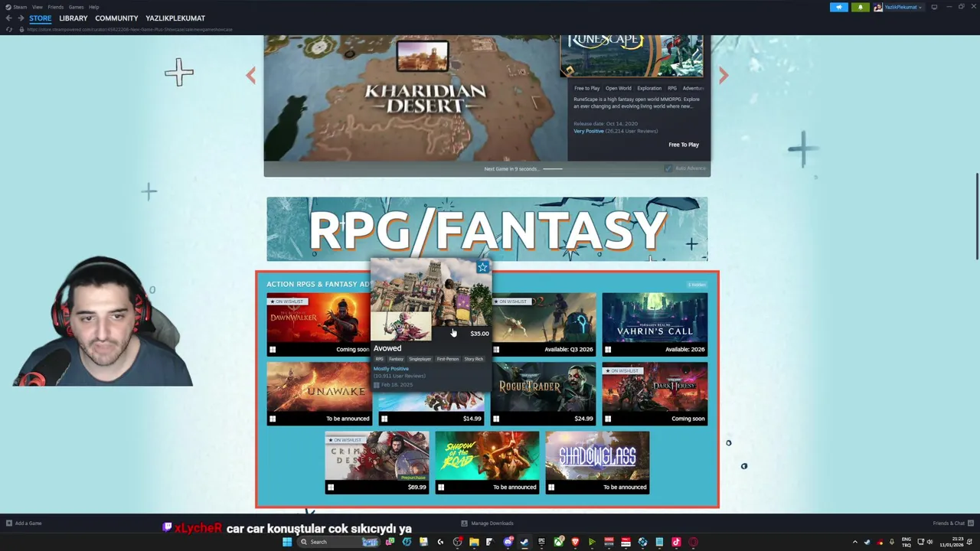Open the View menu
980x551 pixels.
coord(37,7)
